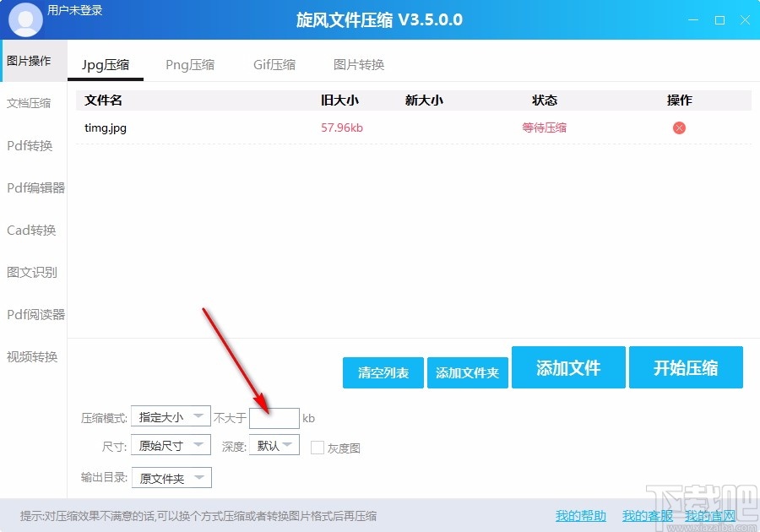Open the 输出目录 dropdown
760x532 pixels.
pos(171,477)
